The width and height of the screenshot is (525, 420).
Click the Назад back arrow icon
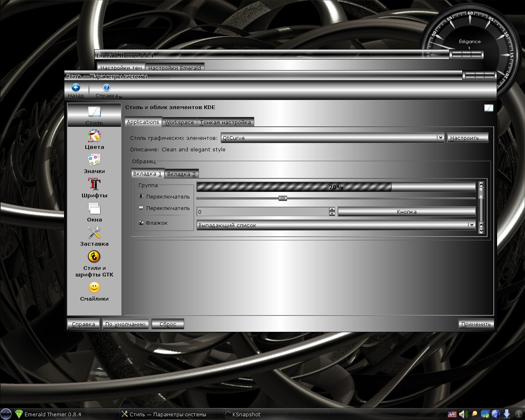click(75, 87)
